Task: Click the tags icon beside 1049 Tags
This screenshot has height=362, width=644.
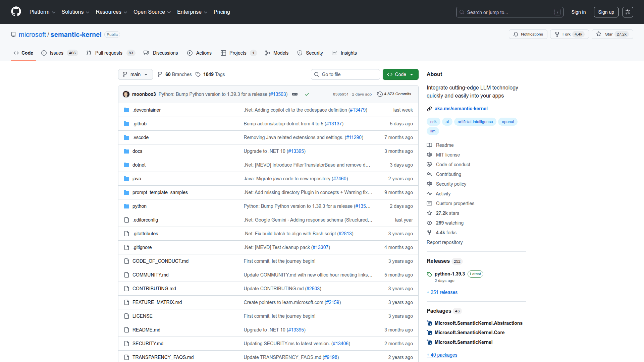Action: 198,74
